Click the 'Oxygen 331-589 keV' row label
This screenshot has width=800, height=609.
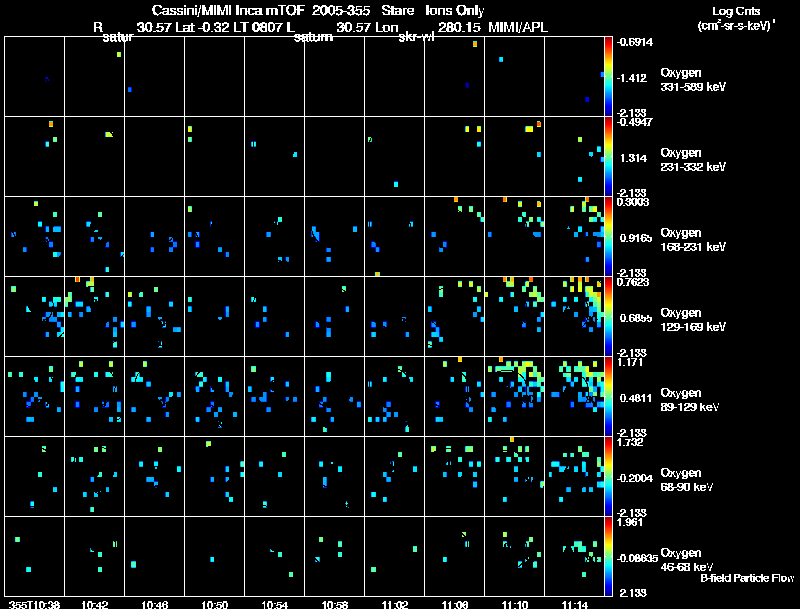(x=693, y=80)
